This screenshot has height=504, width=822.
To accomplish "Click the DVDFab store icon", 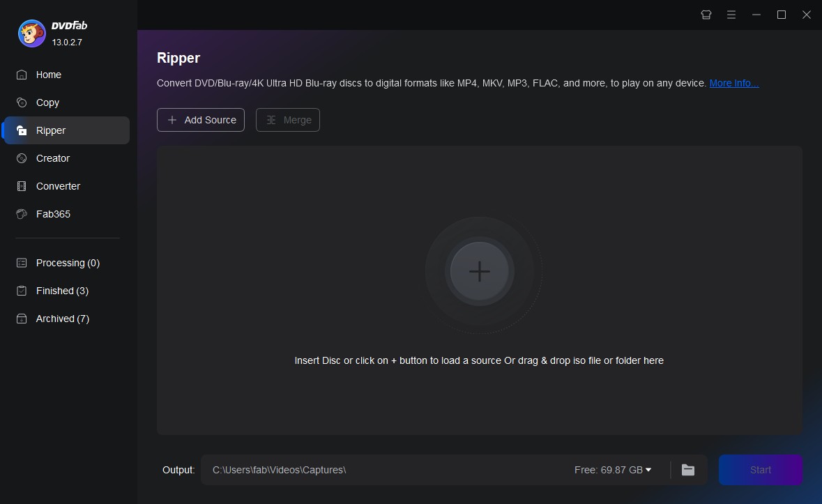I will pyautogui.click(x=706, y=15).
